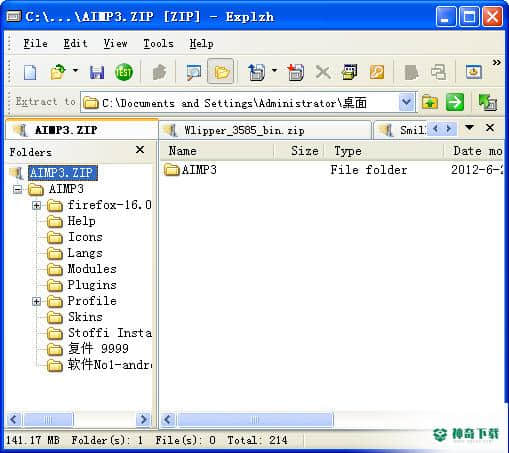The width and height of the screenshot is (509, 453).
Task: Select the Modules tree folder
Action: [92, 269]
